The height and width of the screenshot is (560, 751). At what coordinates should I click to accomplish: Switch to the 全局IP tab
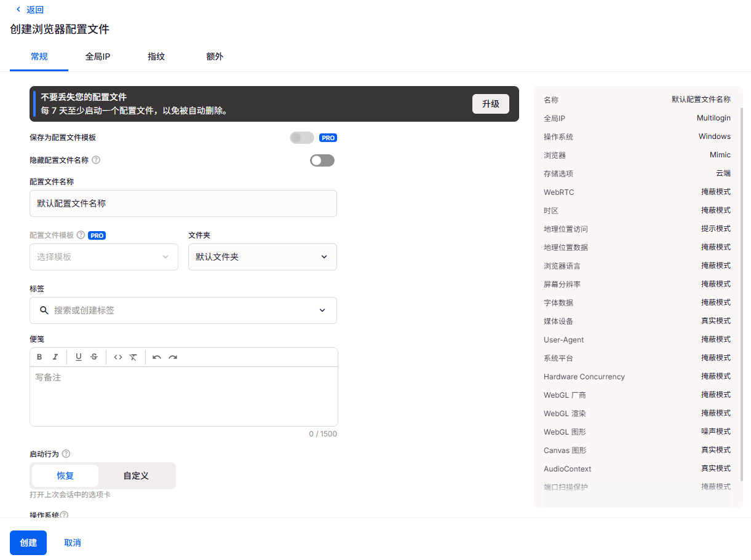(98, 57)
